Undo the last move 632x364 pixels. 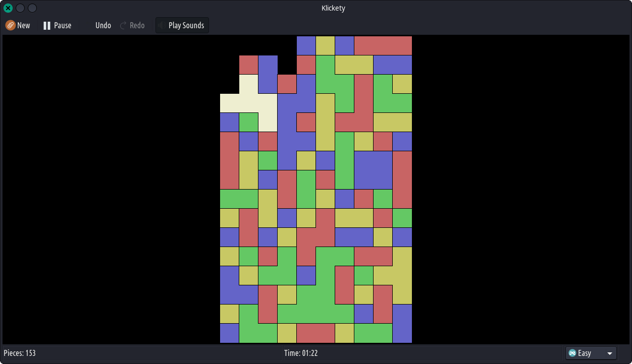103,25
